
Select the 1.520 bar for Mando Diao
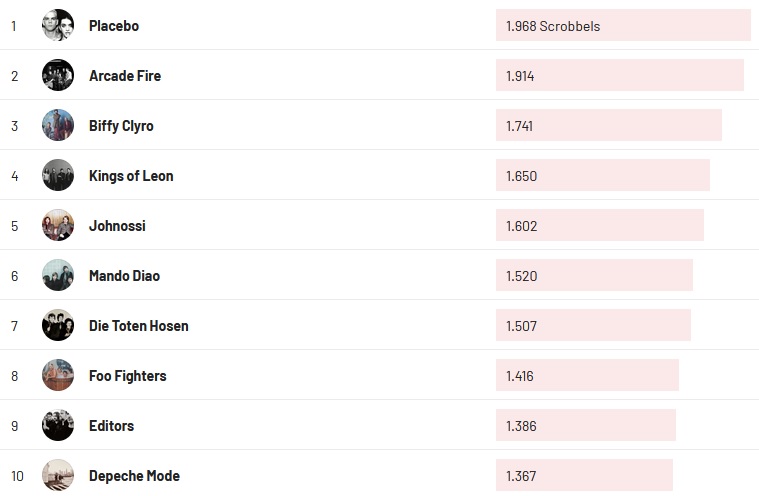point(594,276)
